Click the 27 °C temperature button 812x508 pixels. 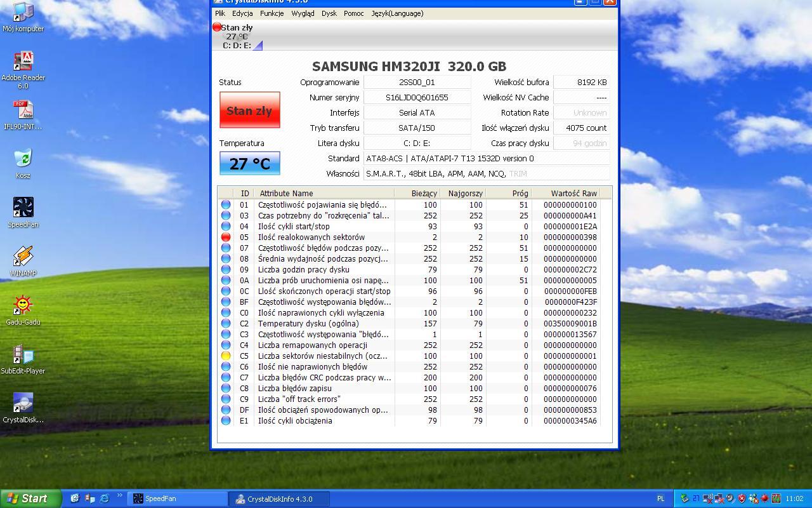coord(249,163)
